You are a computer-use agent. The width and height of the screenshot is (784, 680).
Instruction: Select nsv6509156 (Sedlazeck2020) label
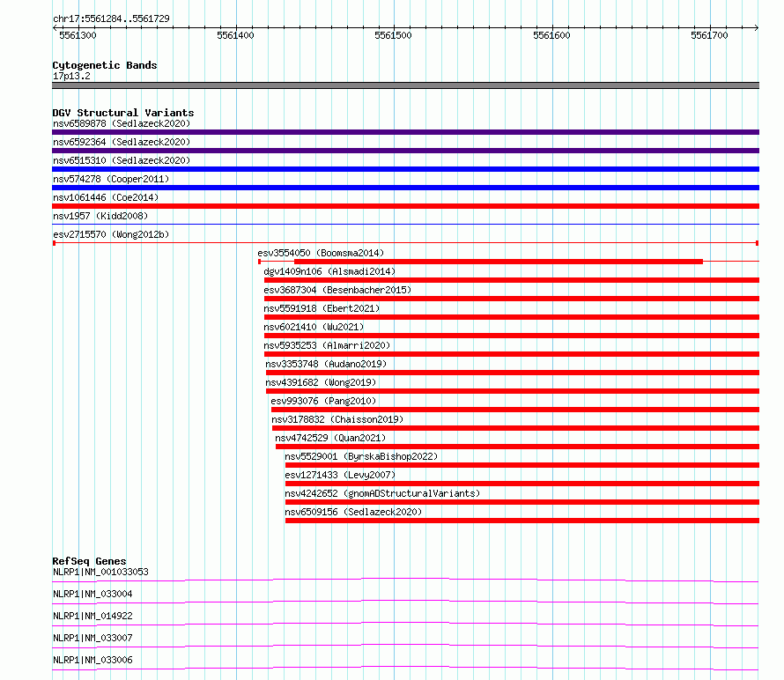pyautogui.click(x=353, y=512)
